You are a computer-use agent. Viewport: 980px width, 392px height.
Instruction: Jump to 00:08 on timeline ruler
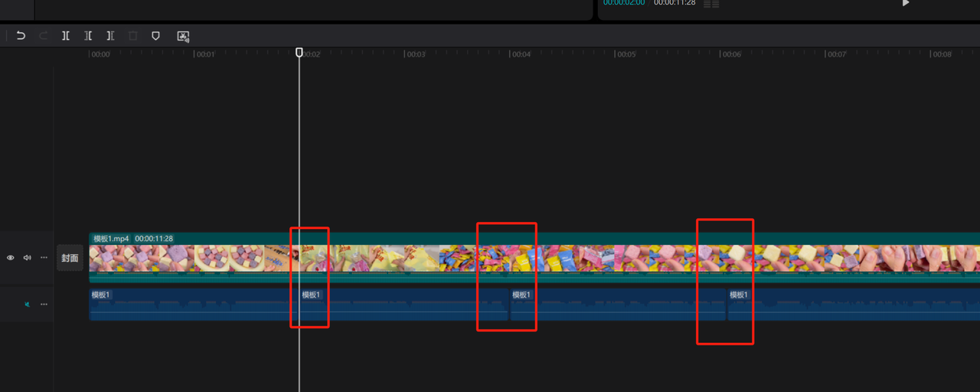942,54
